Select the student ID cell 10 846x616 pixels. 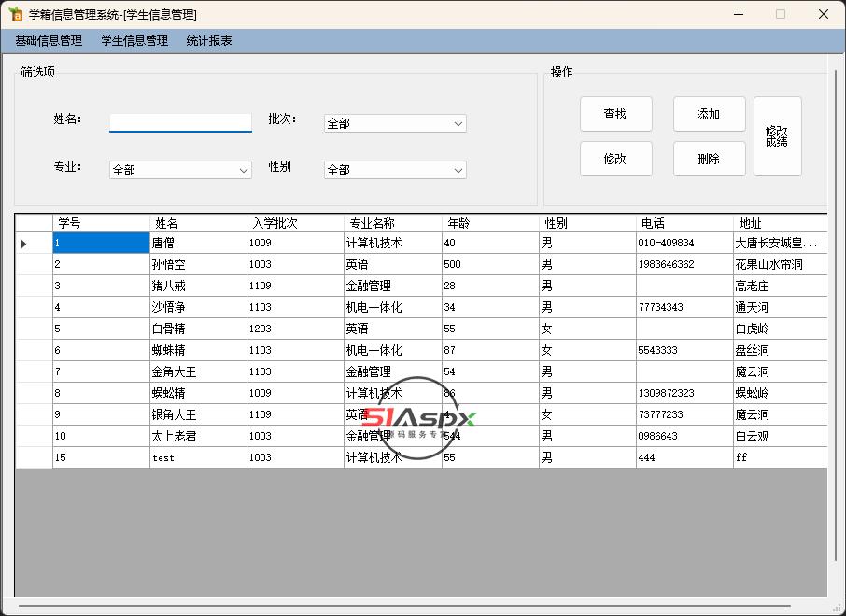coord(101,436)
